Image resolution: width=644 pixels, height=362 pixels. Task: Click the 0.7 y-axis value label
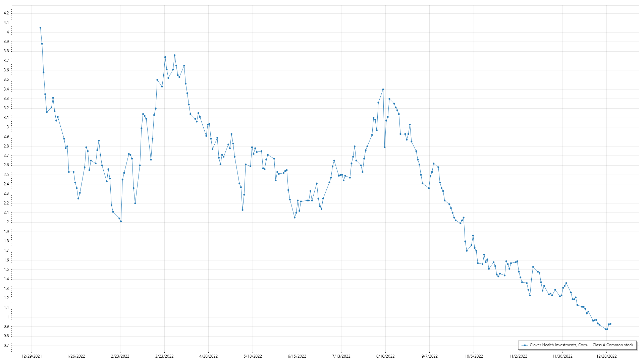point(6,345)
